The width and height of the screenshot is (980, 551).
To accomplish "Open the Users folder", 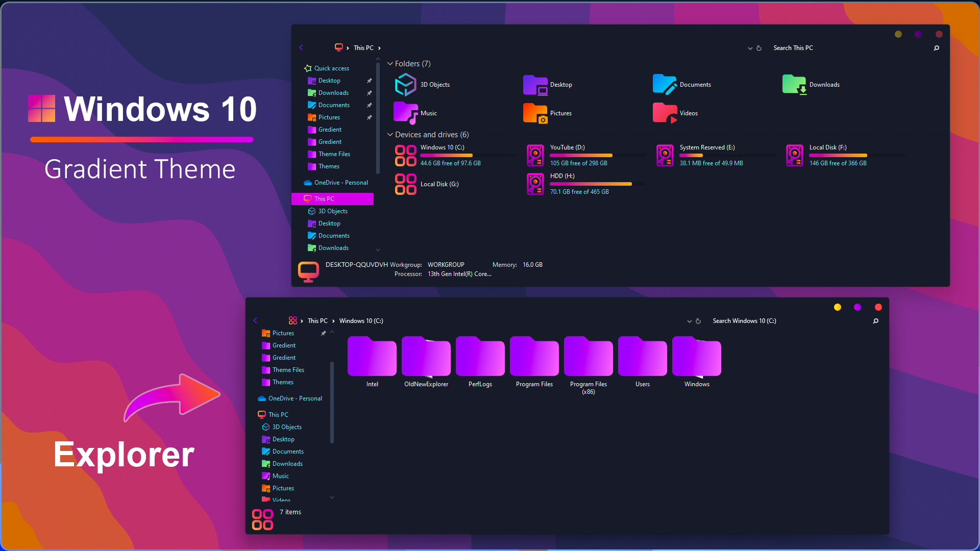I will click(643, 356).
